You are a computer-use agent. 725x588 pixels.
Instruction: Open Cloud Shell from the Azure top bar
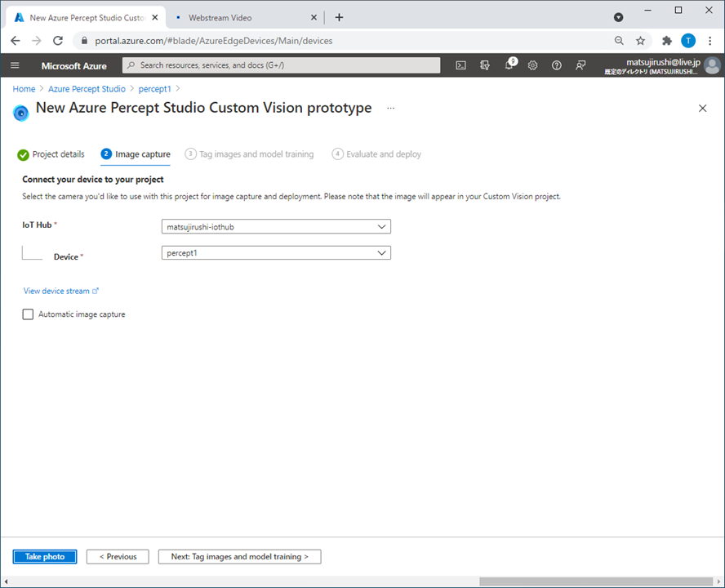pos(461,65)
